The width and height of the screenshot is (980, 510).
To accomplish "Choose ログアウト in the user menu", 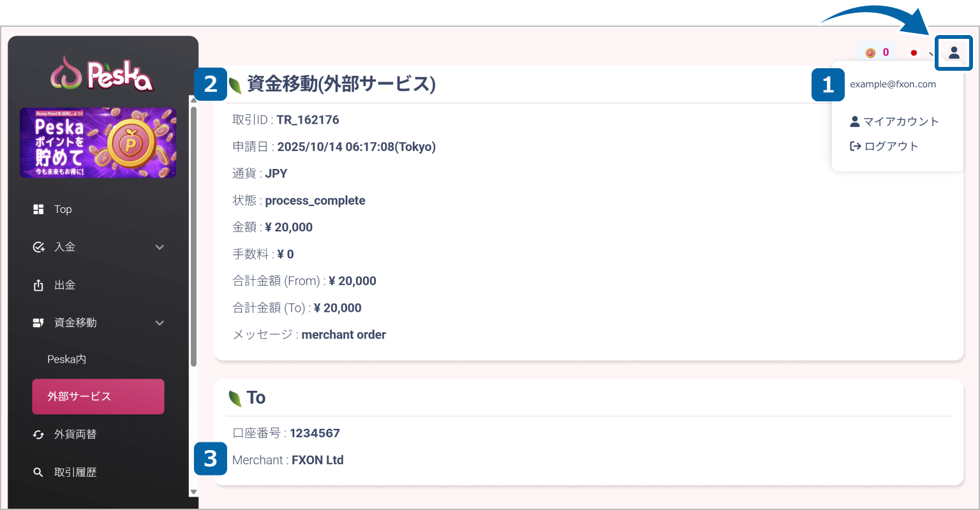I will point(884,146).
